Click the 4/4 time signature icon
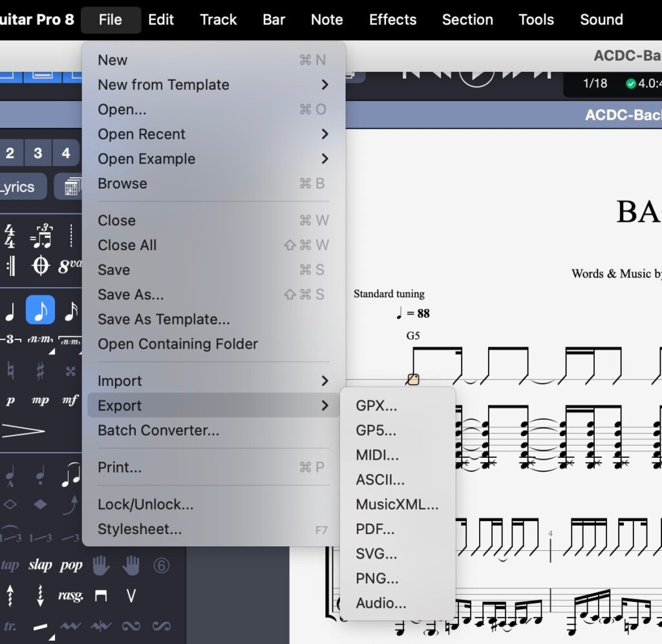Image resolution: width=662 pixels, height=644 pixels. tap(10, 237)
